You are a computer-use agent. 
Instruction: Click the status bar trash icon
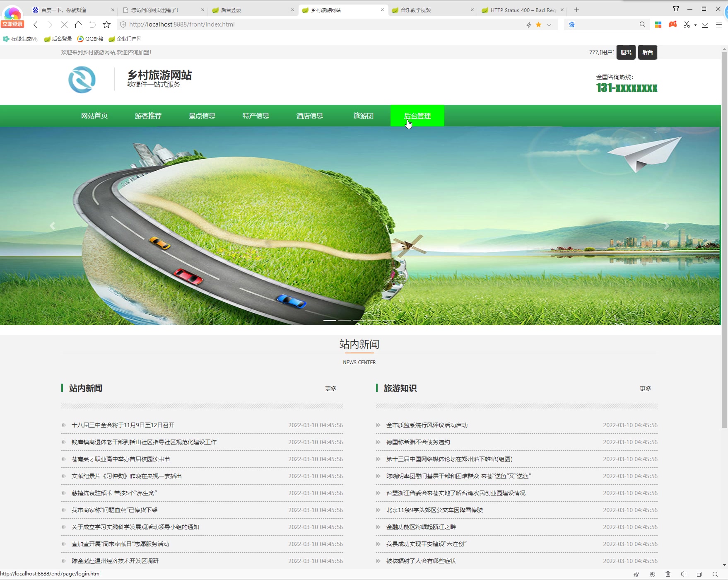point(668,574)
